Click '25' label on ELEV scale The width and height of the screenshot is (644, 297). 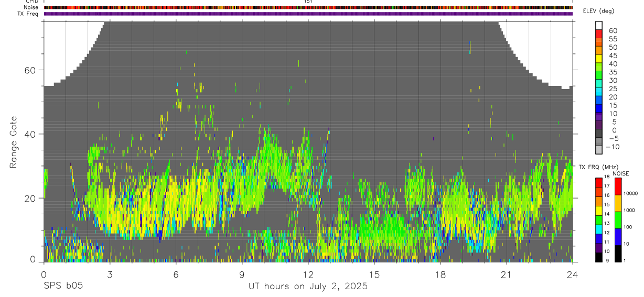(x=613, y=89)
